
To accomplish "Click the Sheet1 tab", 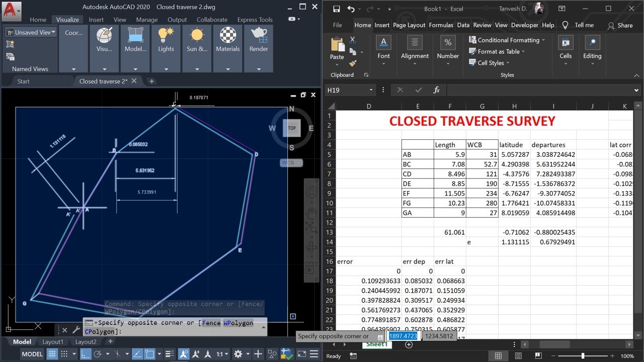I will [377, 344].
